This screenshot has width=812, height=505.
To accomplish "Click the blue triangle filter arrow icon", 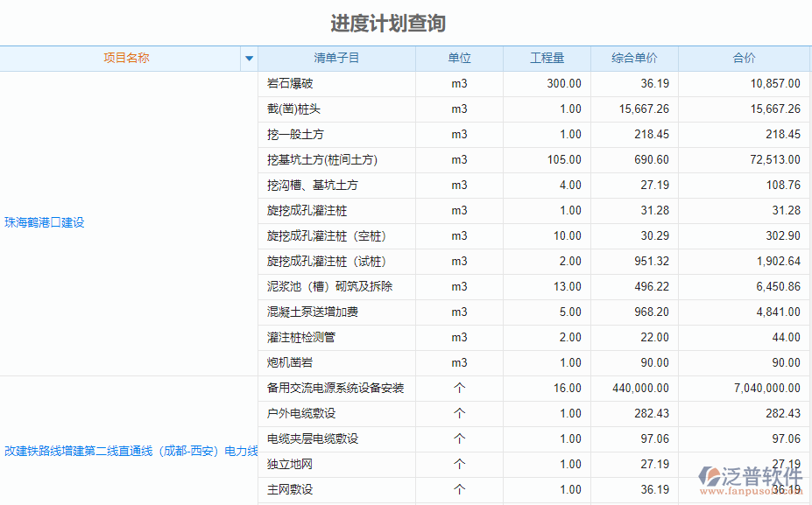I will click(x=250, y=59).
